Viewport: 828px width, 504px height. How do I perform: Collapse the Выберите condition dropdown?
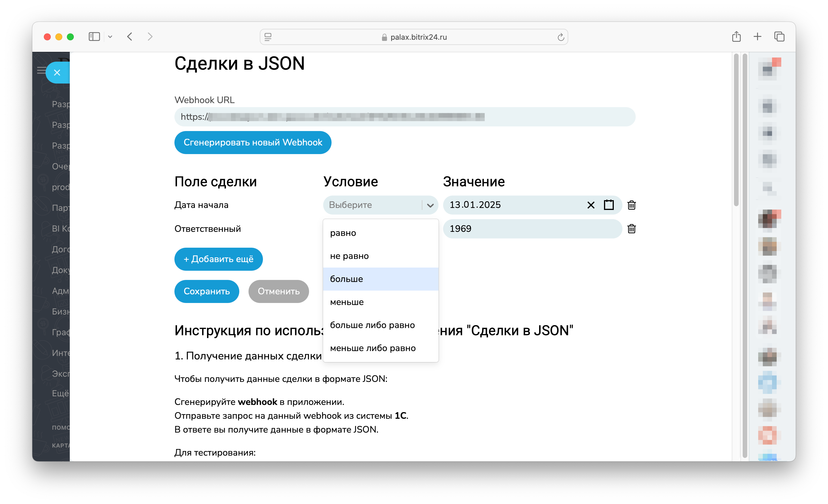430,205
